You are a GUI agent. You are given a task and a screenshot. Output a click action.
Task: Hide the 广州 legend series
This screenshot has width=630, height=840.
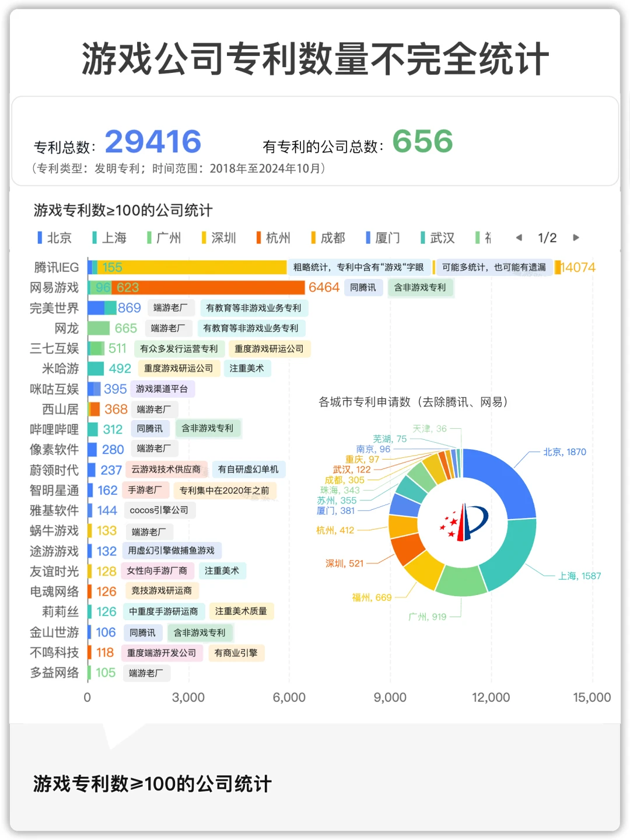(164, 237)
